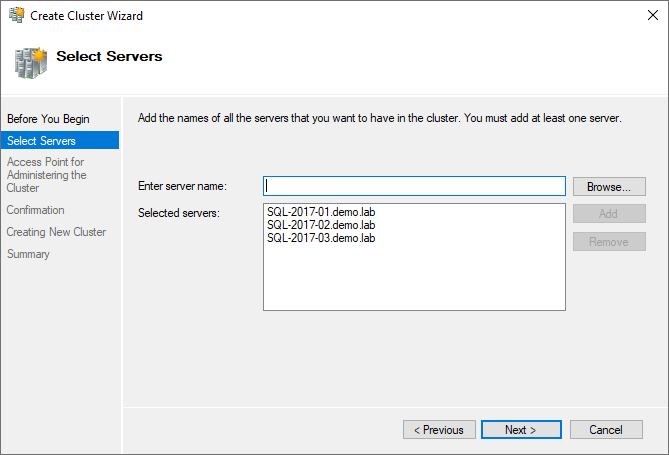Click the Remove server button
Image resolution: width=669 pixels, height=455 pixels.
[608, 242]
